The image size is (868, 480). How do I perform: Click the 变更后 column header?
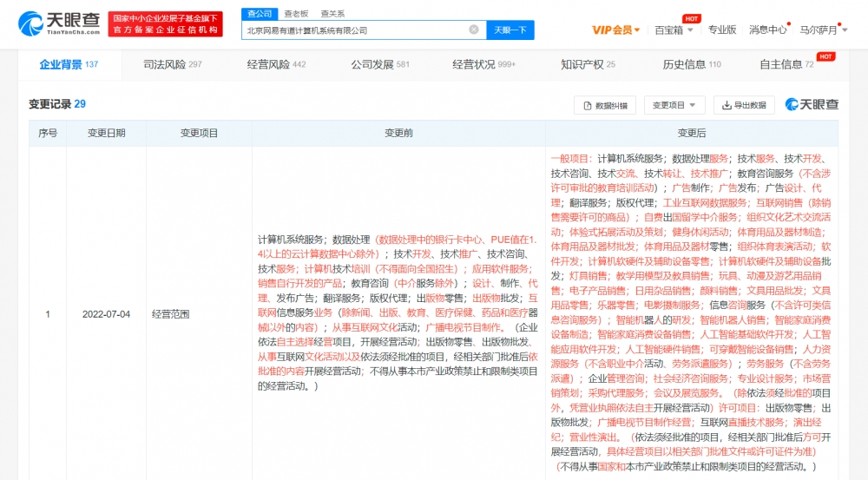[692, 134]
